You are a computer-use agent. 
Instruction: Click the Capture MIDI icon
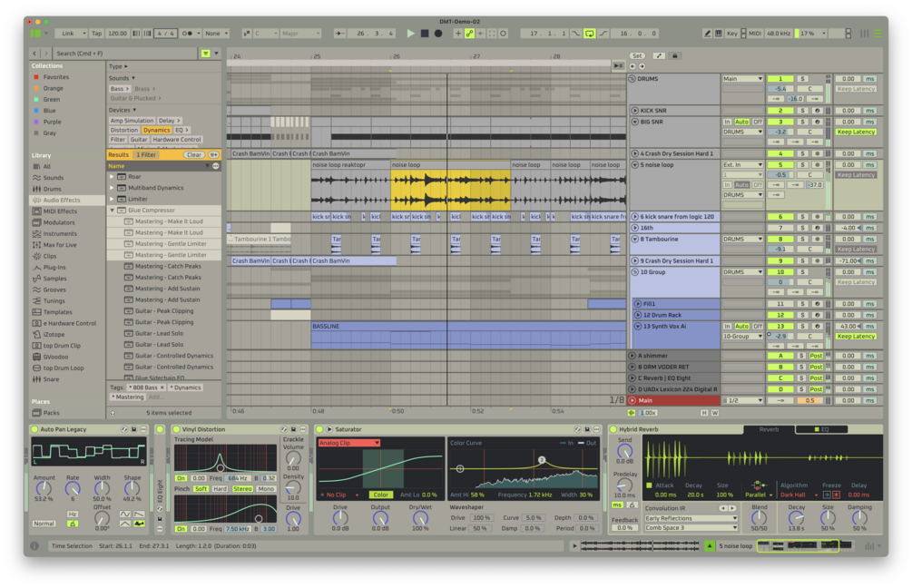coord(492,34)
